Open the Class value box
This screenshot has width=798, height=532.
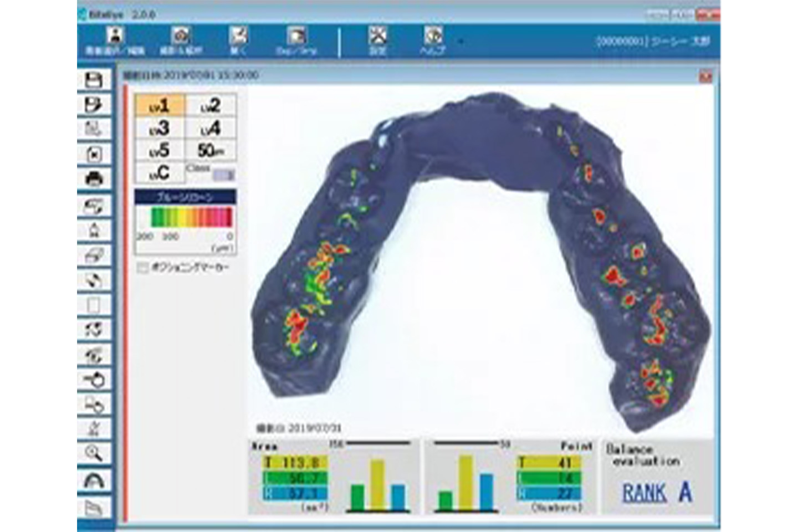224,175
